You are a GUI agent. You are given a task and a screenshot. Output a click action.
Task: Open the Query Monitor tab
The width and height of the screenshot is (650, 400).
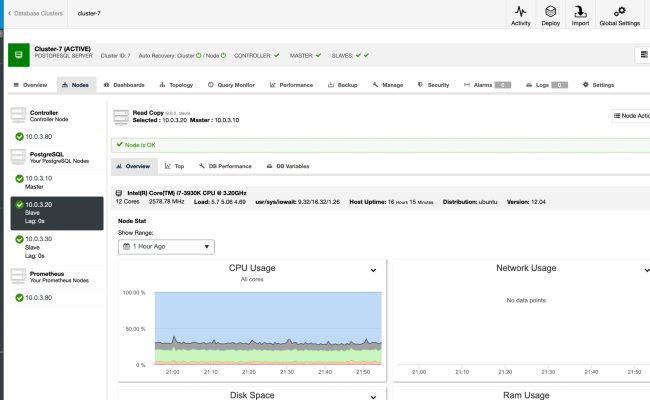point(231,85)
